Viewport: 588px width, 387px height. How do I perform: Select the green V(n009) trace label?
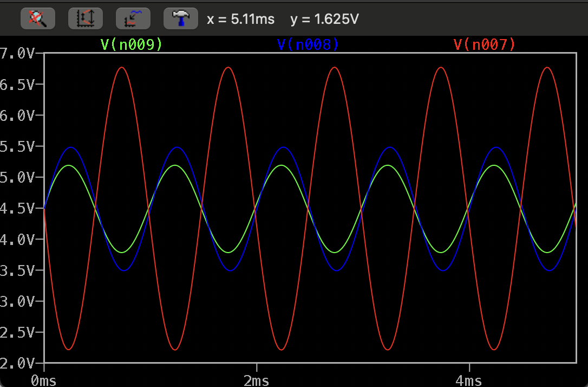pyautogui.click(x=132, y=44)
